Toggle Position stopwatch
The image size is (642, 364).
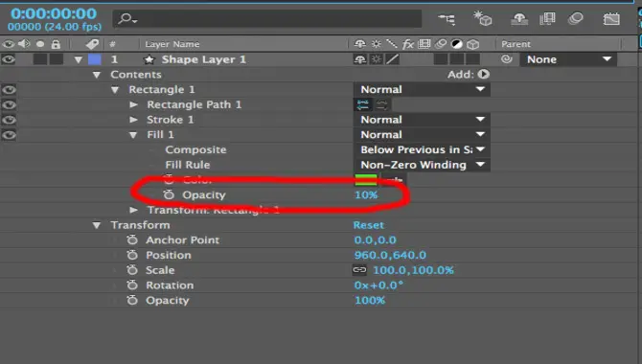(132, 255)
